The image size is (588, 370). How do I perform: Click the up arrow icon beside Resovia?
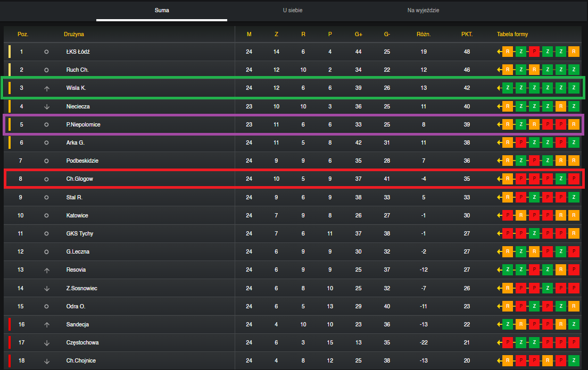click(x=47, y=271)
